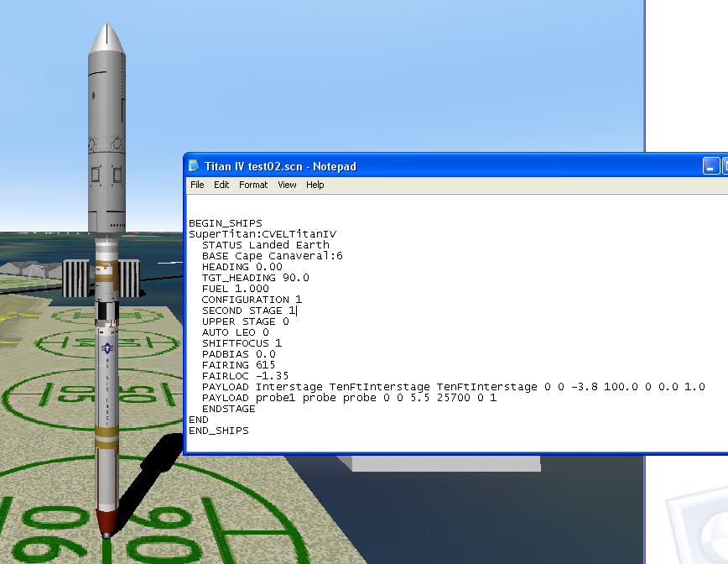The image size is (728, 564).
Task: Click the Titan IV rocket fairing in simulator
Action: coord(107,130)
